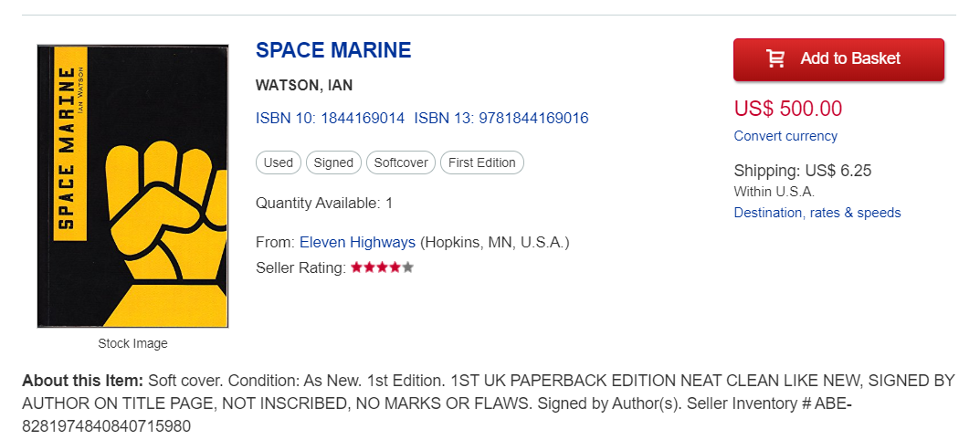Image resolution: width=980 pixels, height=440 pixels.
Task: Select the Softcover tag
Action: (401, 162)
